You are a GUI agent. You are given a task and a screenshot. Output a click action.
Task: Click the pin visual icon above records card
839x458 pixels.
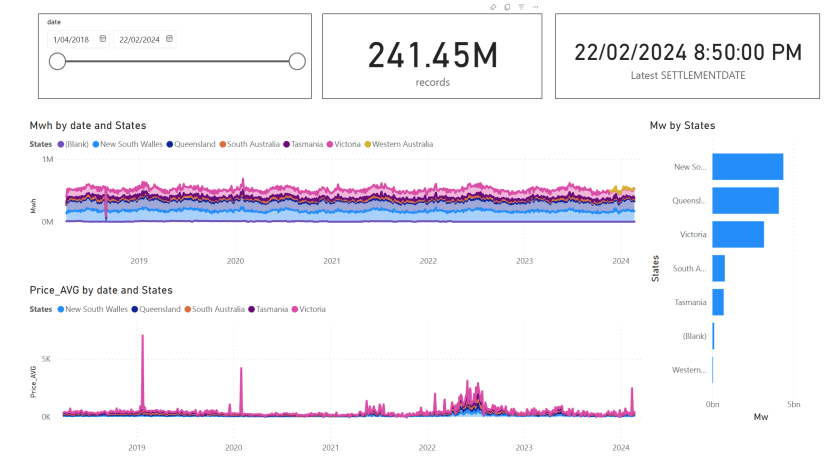[x=493, y=7]
